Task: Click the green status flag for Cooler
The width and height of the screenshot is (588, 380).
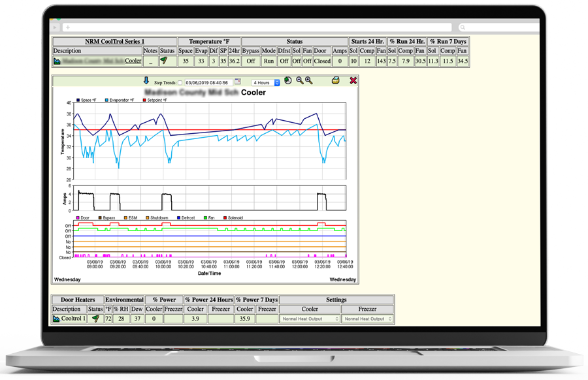Action: pos(164,61)
